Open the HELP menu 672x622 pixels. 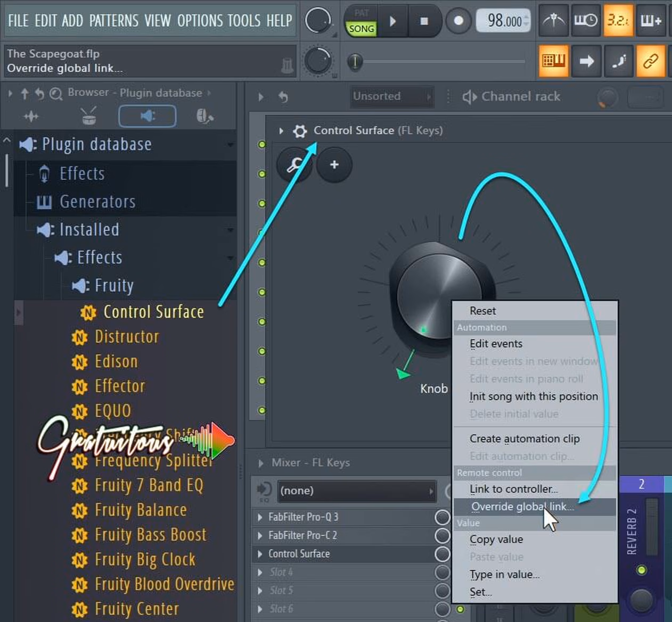tap(279, 21)
